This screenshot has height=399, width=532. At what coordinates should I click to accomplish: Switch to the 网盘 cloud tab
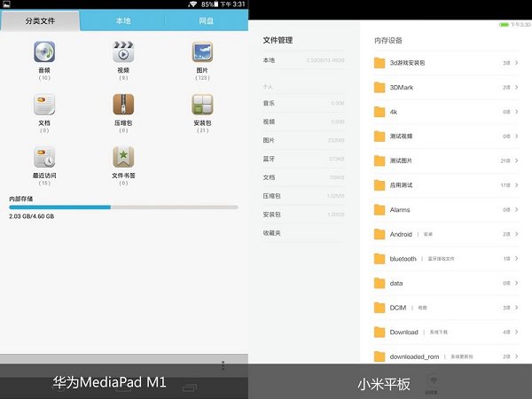click(x=207, y=20)
